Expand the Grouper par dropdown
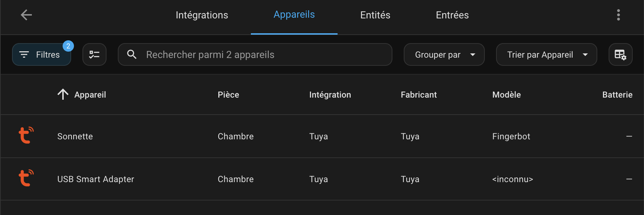This screenshot has width=644, height=215. [444, 54]
